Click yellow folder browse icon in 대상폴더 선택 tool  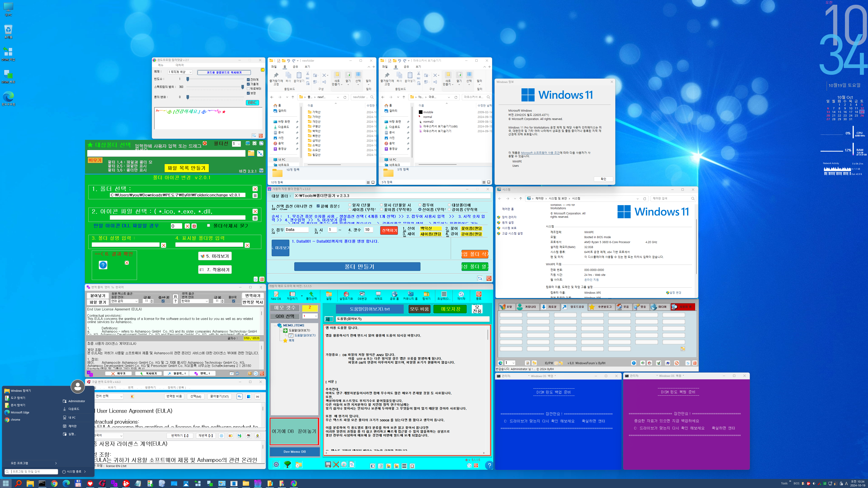(251, 153)
